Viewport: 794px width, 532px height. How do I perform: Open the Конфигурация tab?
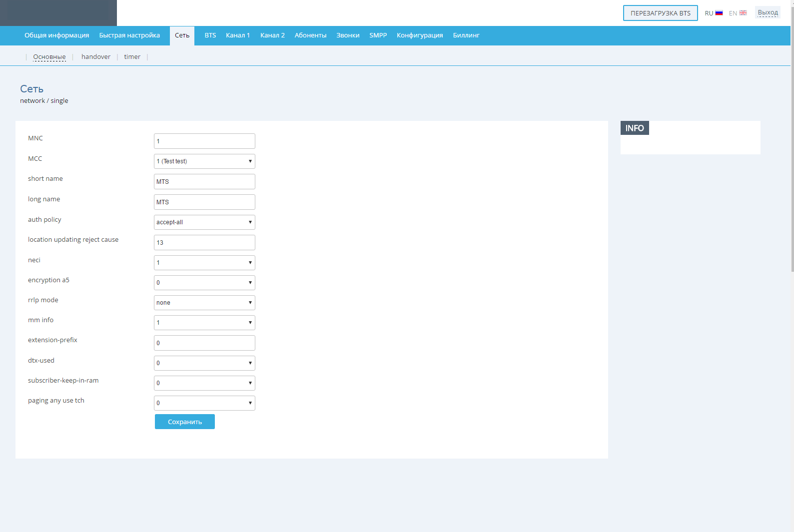(420, 35)
